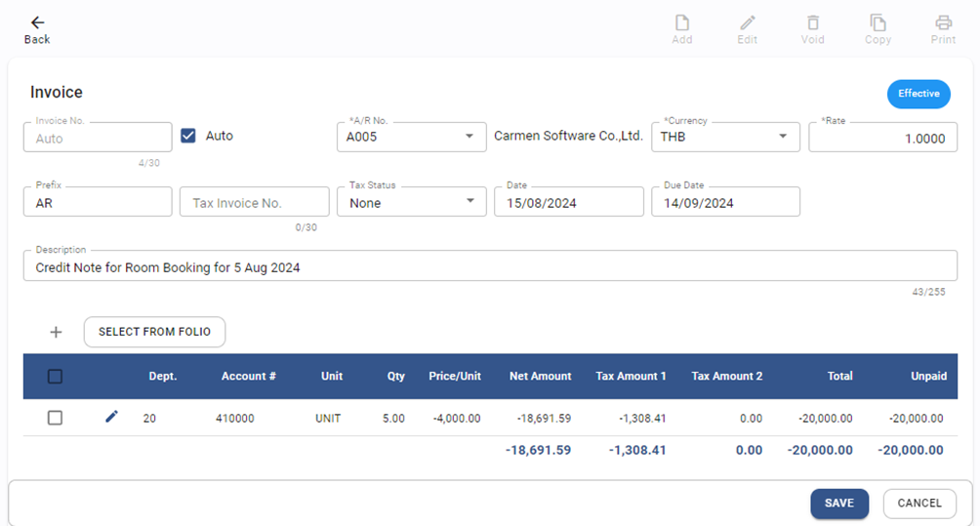
Task: Click the Effective status badge
Action: 918,94
